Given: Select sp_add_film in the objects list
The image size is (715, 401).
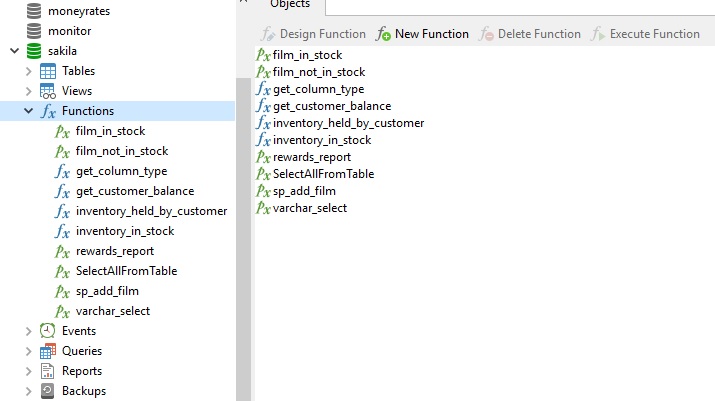Looking at the screenshot, I should pos(304,191).
